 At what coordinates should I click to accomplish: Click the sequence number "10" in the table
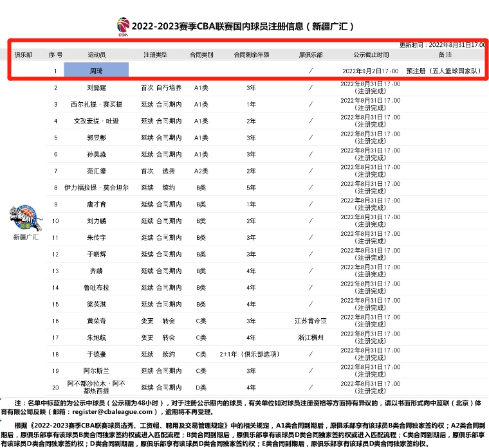click(55, 221)
